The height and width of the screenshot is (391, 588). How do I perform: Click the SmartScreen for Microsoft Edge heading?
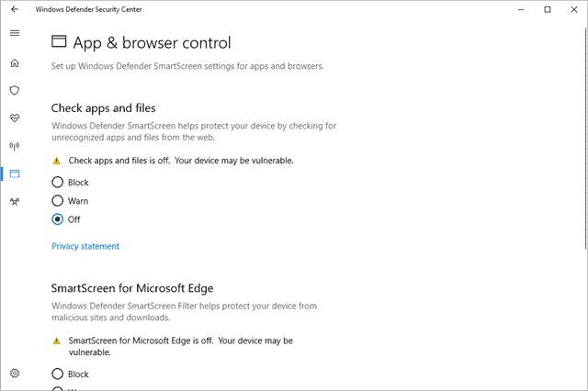132,288
